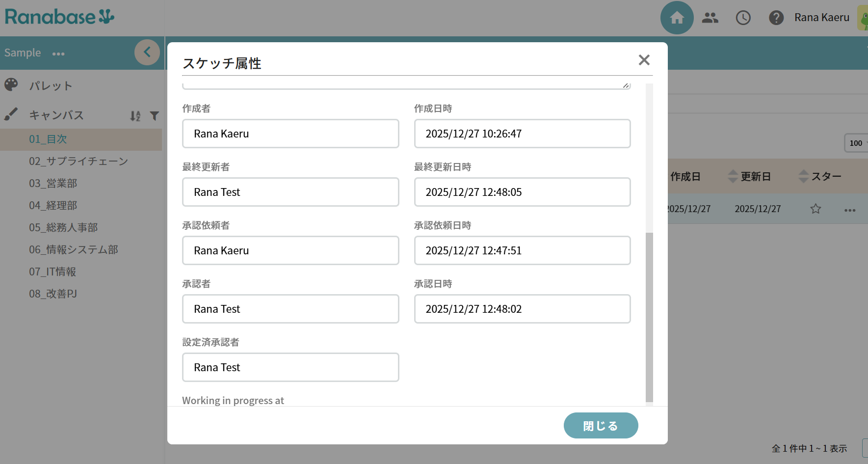Collapse the sidebar with chevron button
Viewport: 868px width, 464px height.
[x=147, y=53]
